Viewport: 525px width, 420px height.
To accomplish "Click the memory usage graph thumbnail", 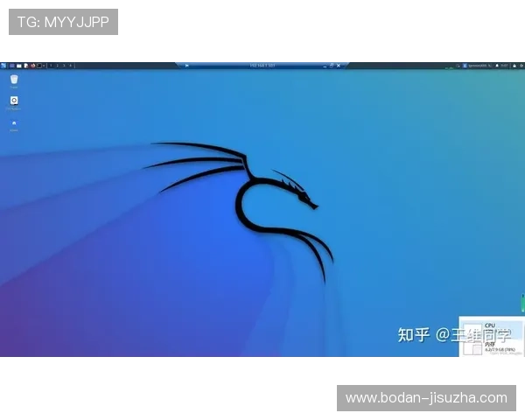I will click(472, 348).
